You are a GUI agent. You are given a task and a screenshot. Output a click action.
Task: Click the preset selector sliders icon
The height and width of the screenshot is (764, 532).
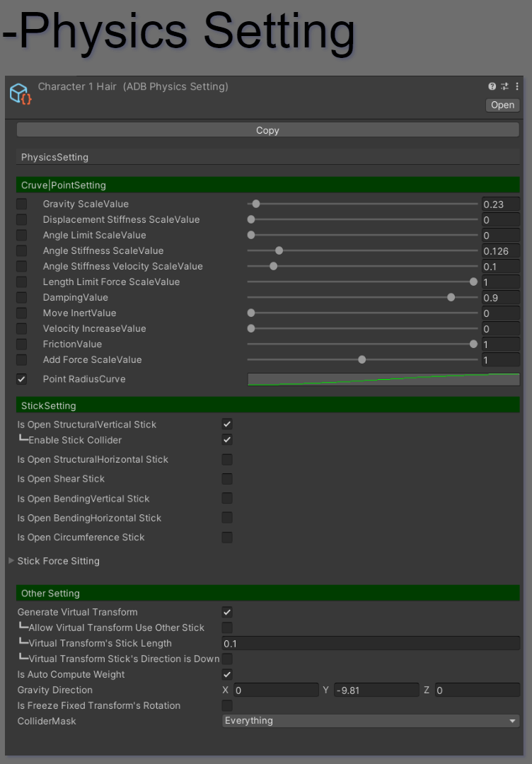tap(504, 86)
